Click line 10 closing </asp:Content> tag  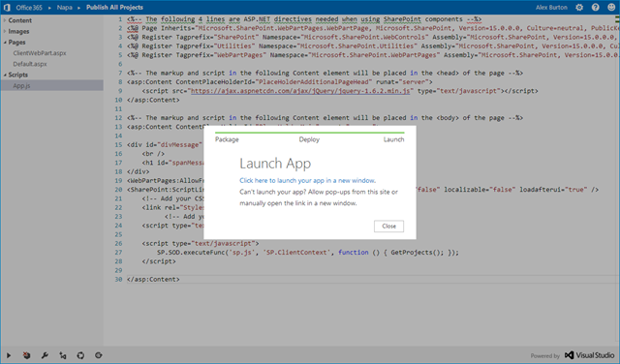click(x=153, y=100)
